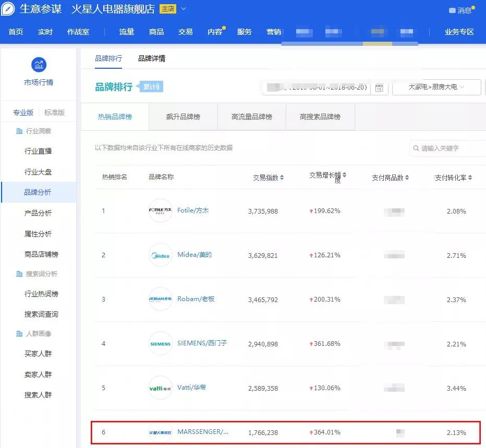The width and height of the screenshot is (486, 448).
Task: Sort by 交易指数 column arrows
Action: [x=282, y=178]
